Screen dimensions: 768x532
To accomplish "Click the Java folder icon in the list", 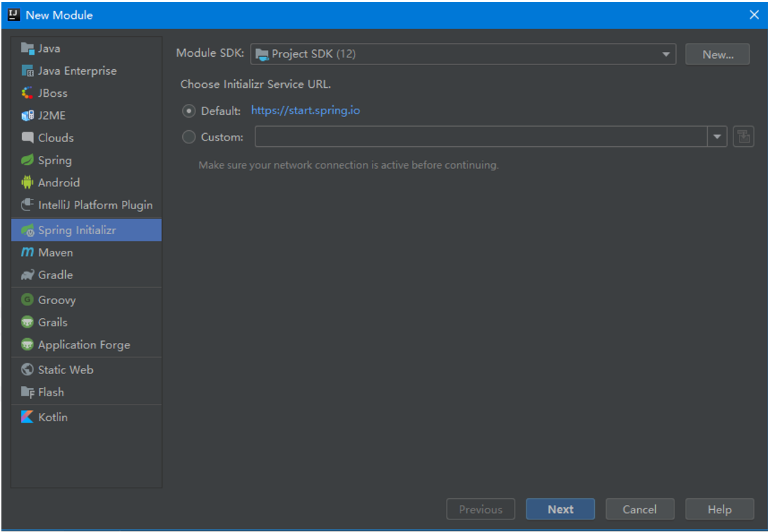I will pos(28,48).
